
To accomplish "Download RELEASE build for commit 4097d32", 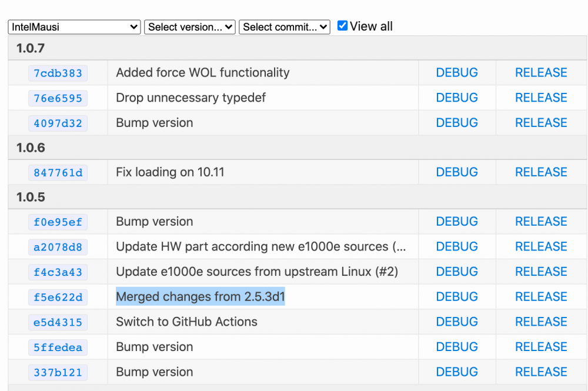I will 541,123.
